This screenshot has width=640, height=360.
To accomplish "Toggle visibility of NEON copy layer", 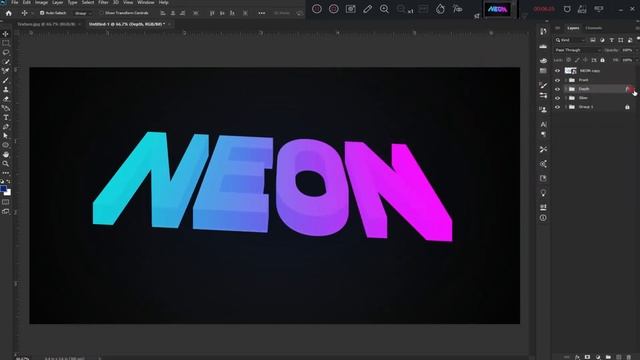I will [557, 71].
